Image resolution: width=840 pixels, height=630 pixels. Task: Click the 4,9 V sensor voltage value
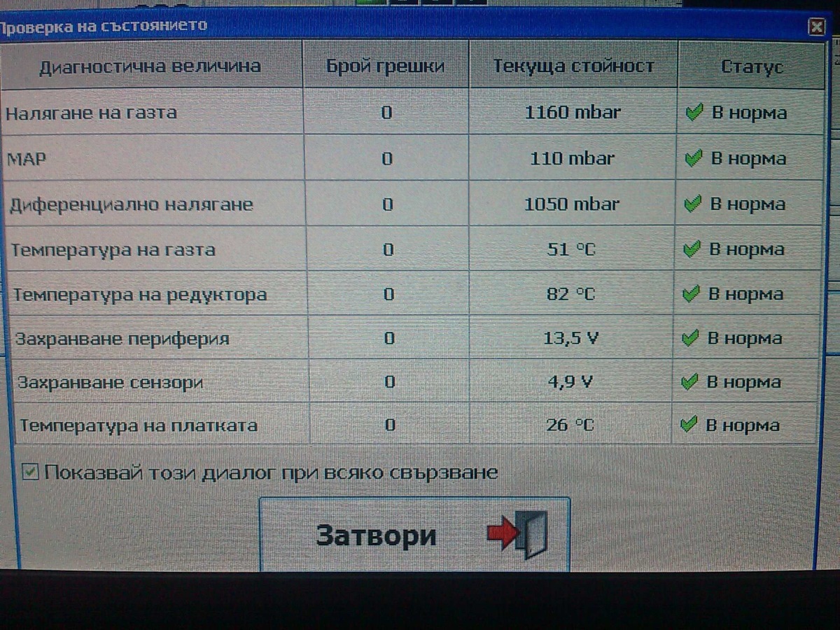click(570, 382)
